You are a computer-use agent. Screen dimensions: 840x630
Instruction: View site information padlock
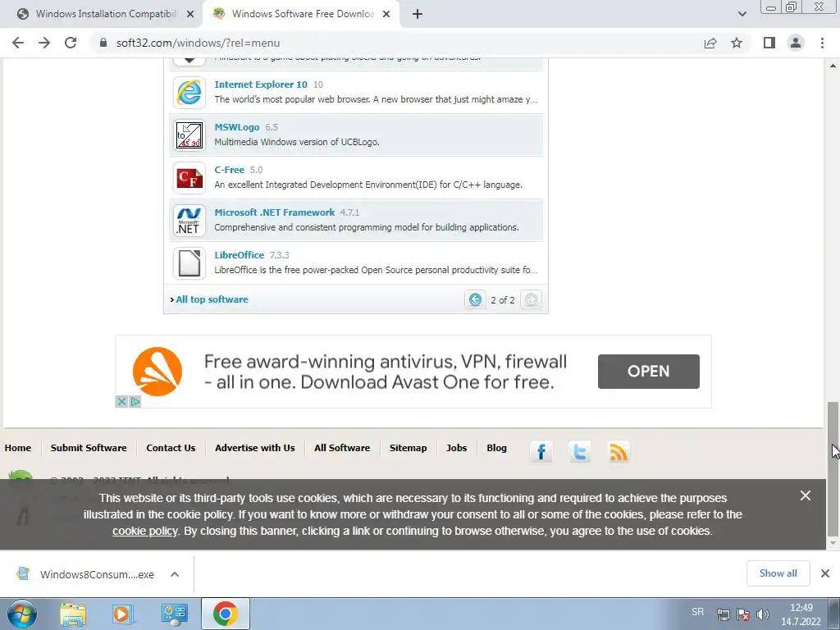click(103, 43)
